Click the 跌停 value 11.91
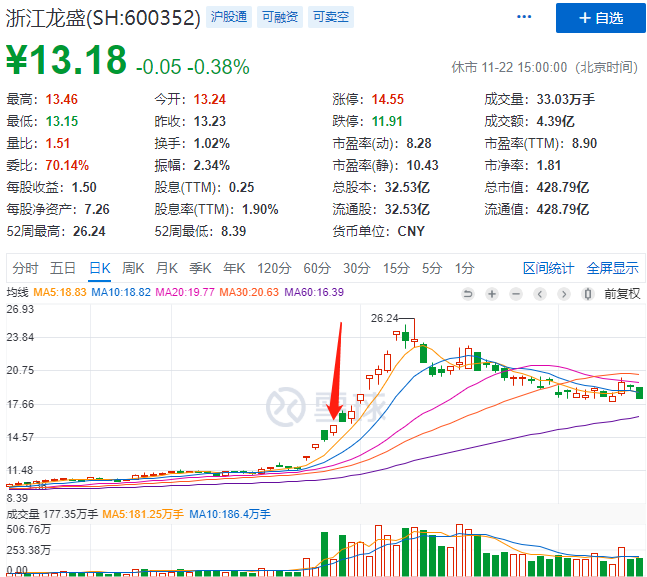647x577 pixels. (x=387, y=121)
